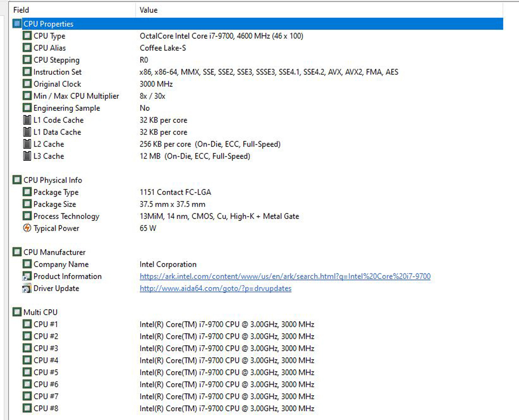This screenshot has width=519, height=420.
Task: Click the chip icon beside Package Size
Action: click(x=27, y=204)
